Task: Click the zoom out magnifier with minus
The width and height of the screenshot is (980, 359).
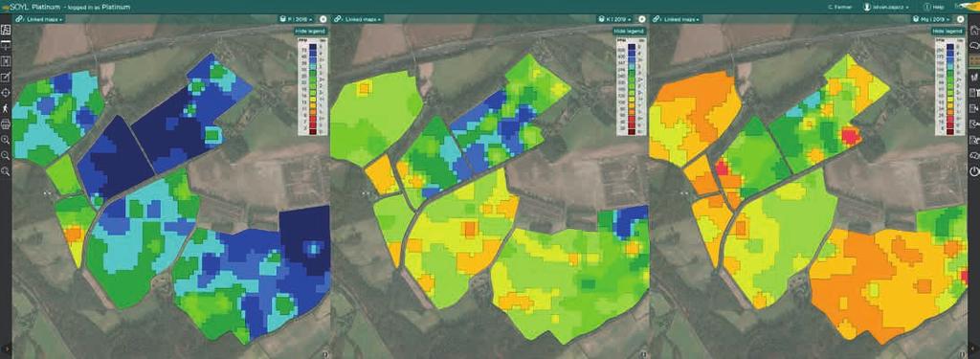Action: 6,155
